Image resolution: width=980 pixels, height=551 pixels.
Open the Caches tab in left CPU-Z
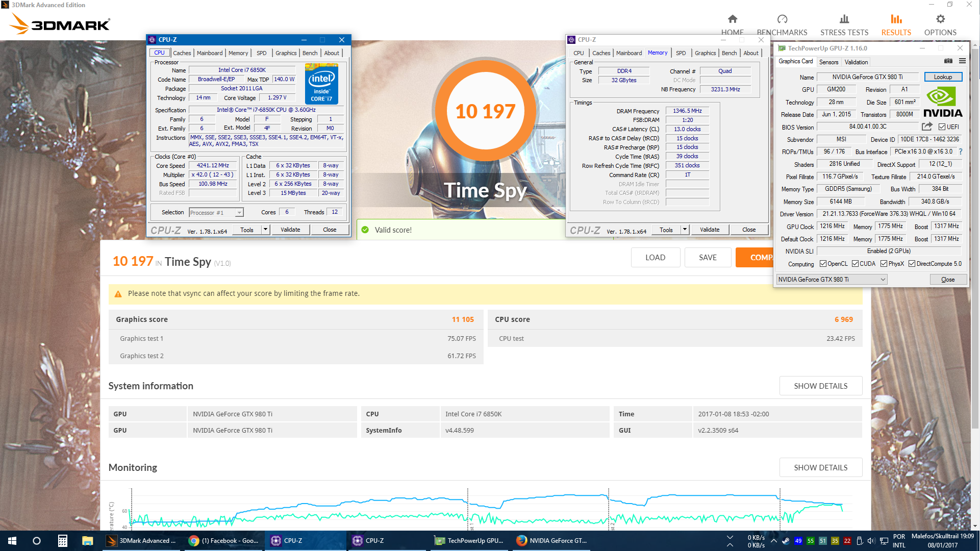tap(182, 53)
